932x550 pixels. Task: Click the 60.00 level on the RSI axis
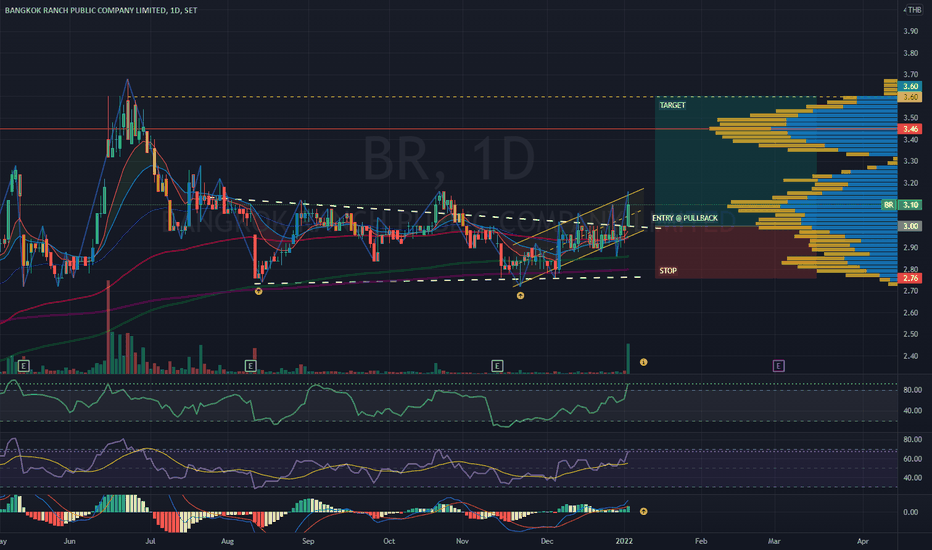pos(912,459)
